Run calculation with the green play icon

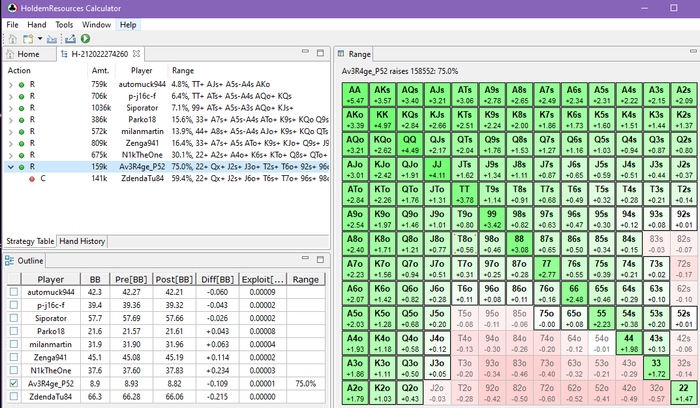click(85, 39)
